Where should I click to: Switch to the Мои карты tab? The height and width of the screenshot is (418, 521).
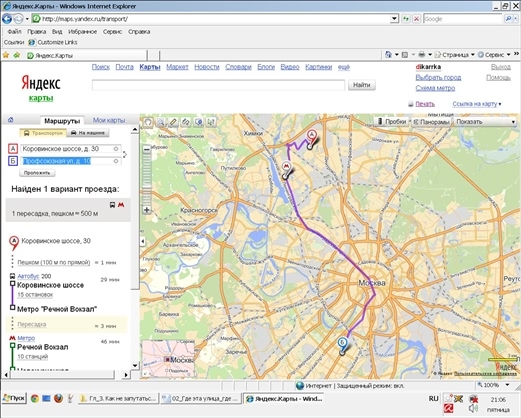[109, 120]
